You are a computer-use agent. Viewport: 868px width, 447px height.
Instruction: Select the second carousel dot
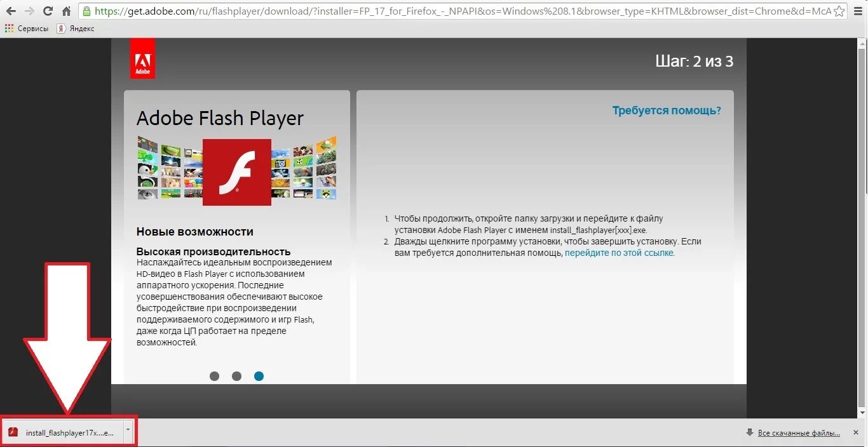[x=237, y=376]
